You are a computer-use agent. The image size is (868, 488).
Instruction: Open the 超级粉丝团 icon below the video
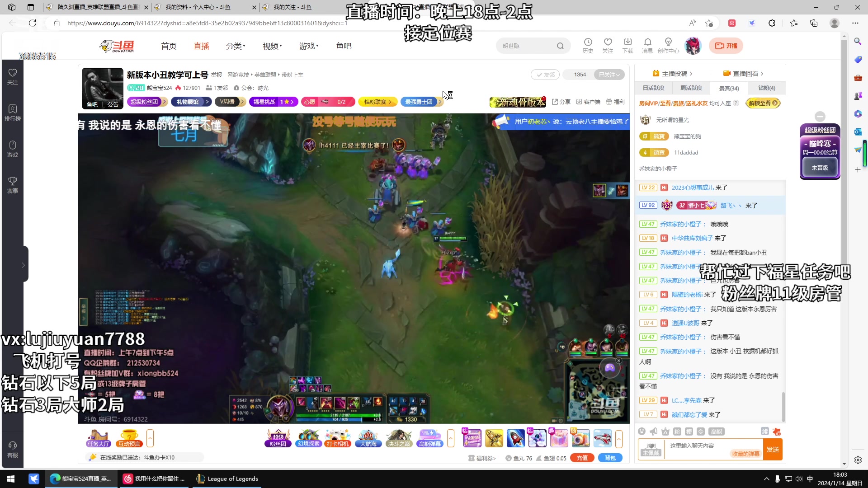click(278, 438)
